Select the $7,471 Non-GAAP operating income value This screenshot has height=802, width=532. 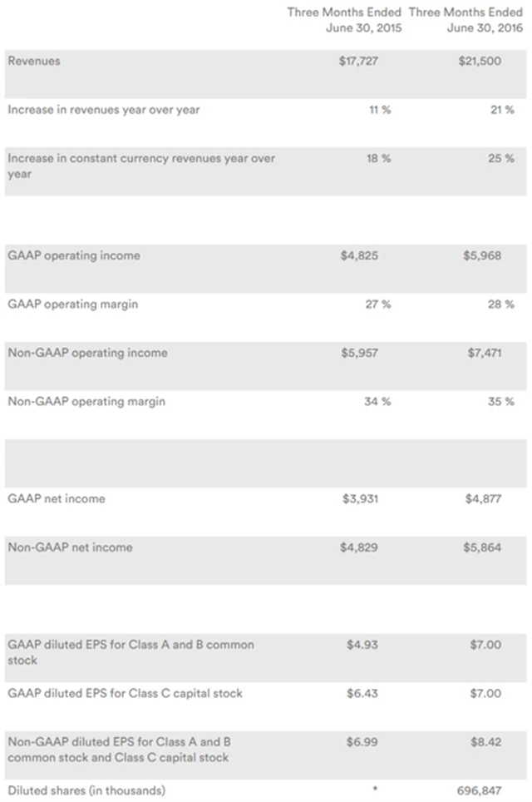pos(485,353)
